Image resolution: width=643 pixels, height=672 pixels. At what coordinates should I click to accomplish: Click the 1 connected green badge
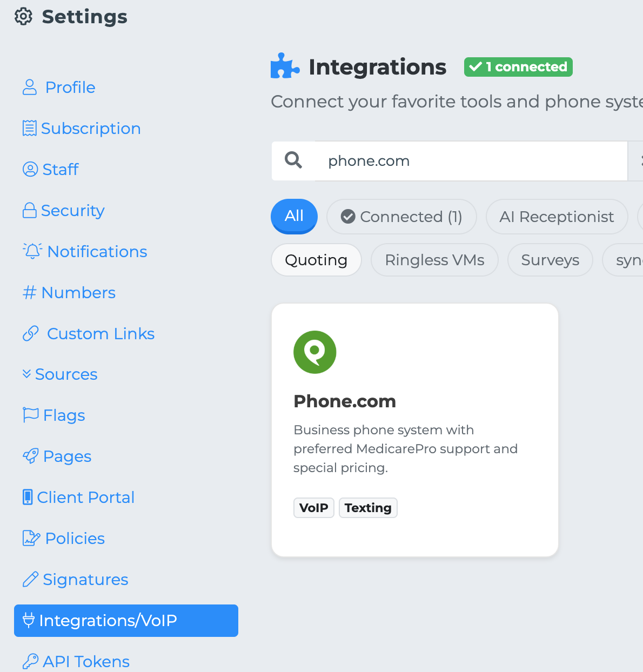pyautogui.click(x=518, y=67)
